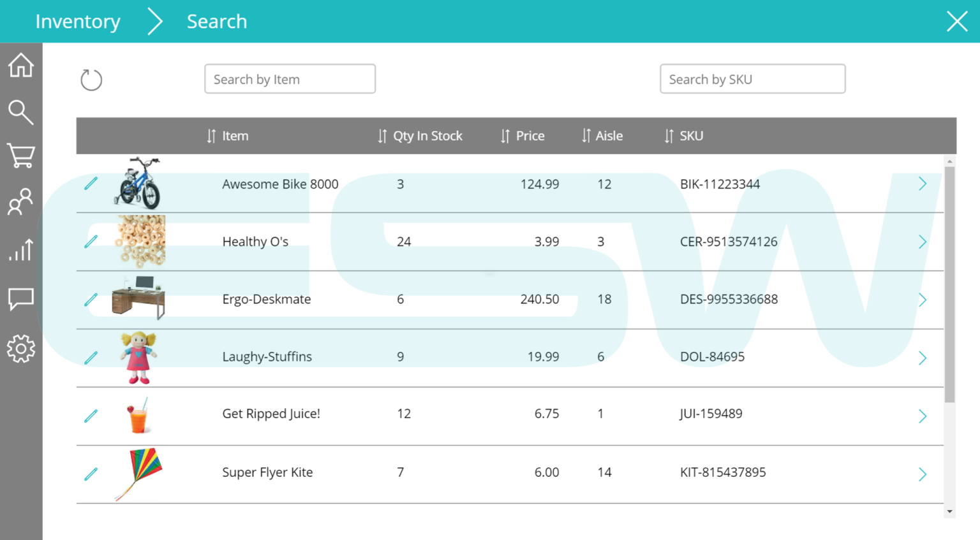The image size is (980, 540).
Task: Open the users page in sidebar
Action: pos(21,201)
